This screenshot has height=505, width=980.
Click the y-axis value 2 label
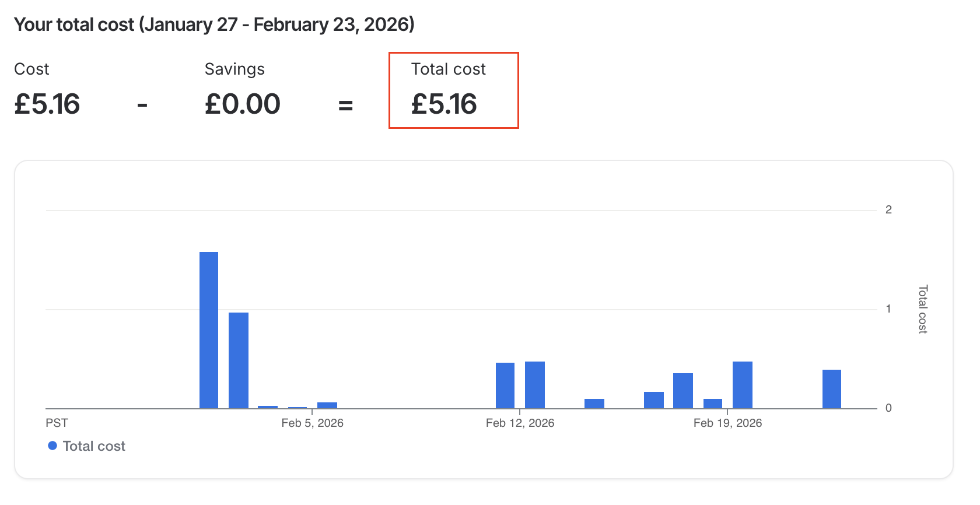click(x=888, y=210)
